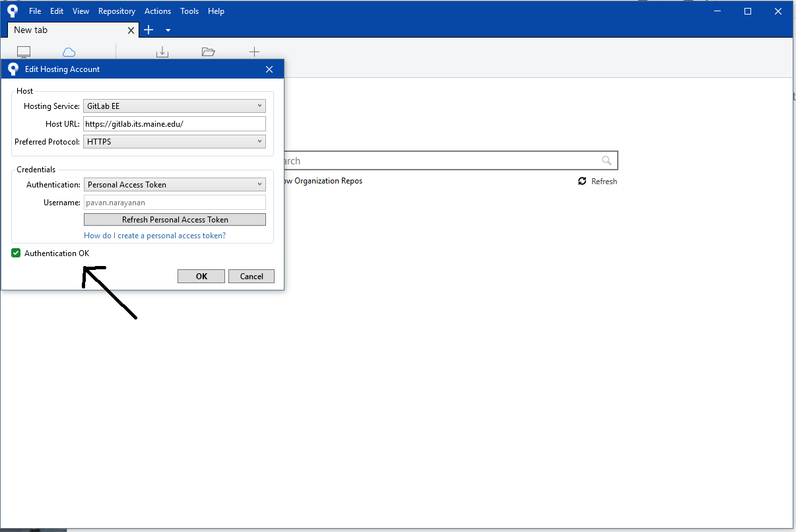Open the Hosting Service dropdown
The height and width of the screenshot is (532, 796).
(x=175, y=106)
